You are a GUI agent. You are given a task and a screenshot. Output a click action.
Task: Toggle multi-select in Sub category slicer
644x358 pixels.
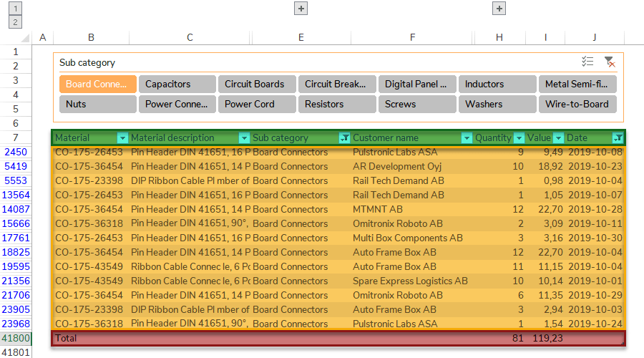tap(587, 62)
